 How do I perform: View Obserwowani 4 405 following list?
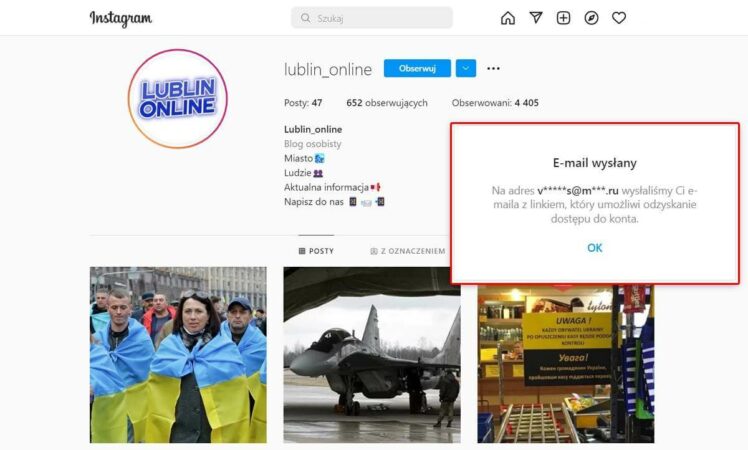(495, 103)
